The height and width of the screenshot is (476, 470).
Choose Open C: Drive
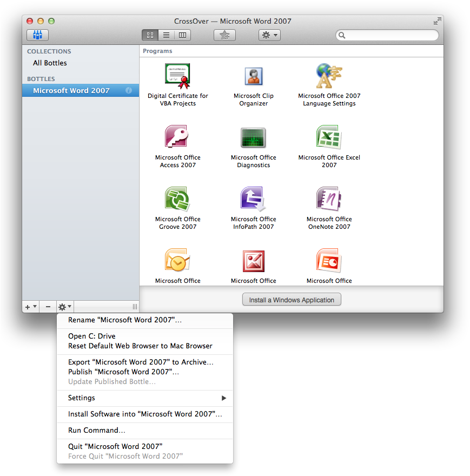click(145, 336)
